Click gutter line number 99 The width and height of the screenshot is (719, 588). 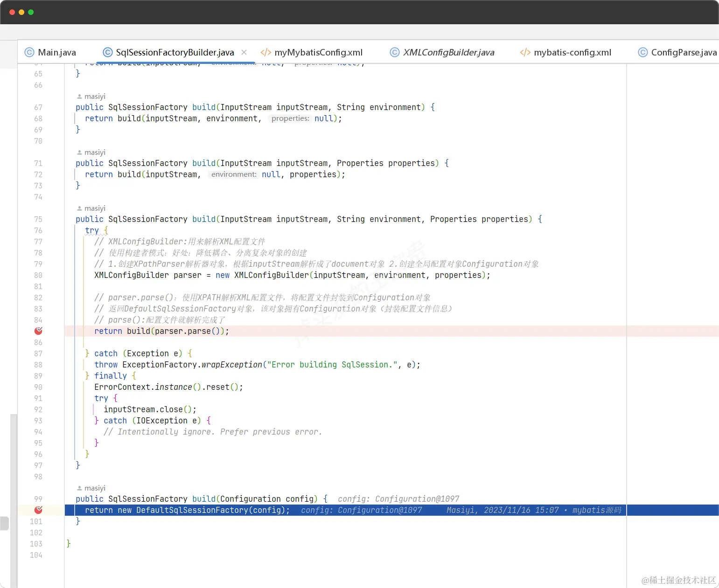coord(38,499)
